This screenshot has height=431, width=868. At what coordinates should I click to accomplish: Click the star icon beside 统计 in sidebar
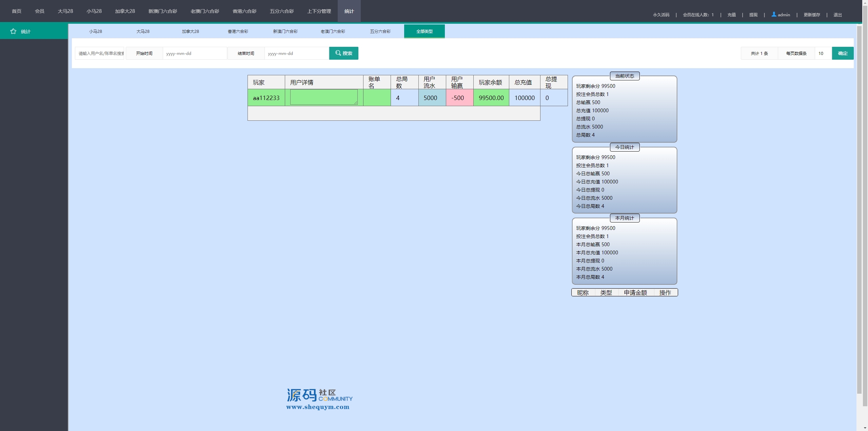13,31
